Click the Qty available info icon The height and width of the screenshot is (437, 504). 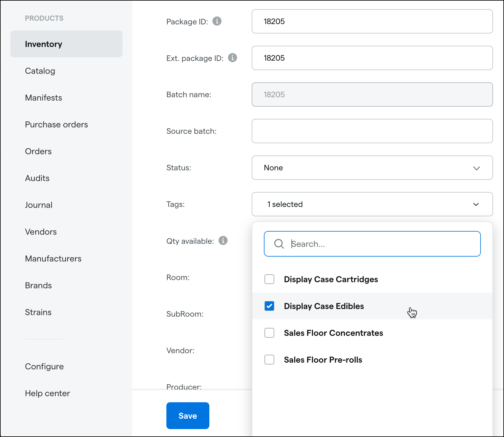point(223,241)
